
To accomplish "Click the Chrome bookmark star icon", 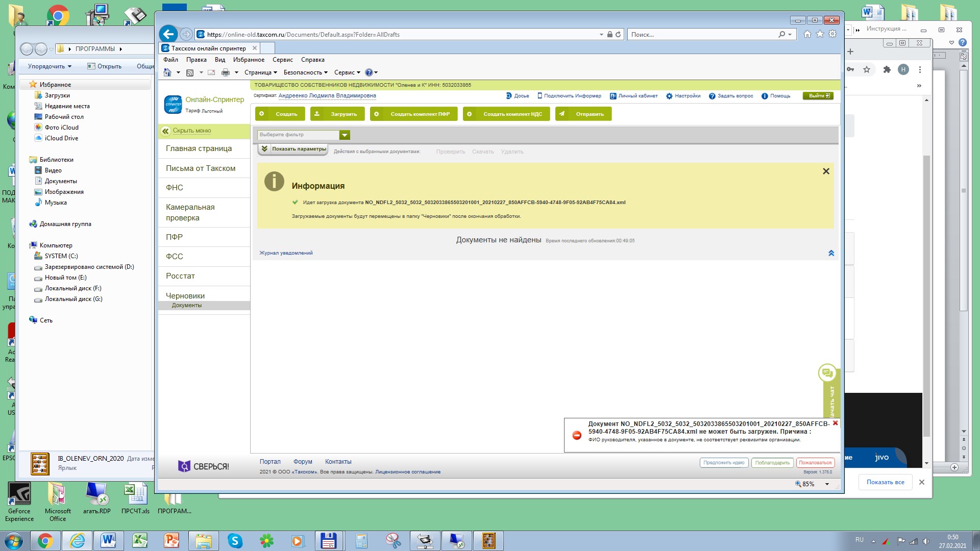I will 867,69.
